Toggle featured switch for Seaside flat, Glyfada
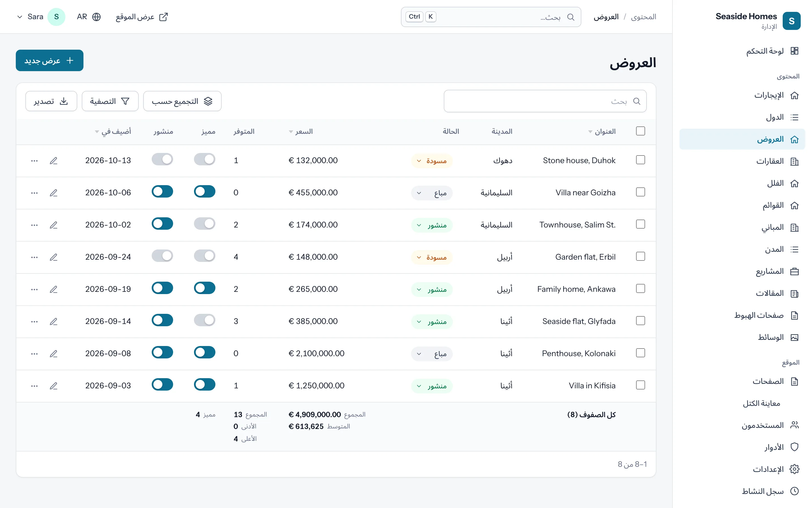 (205, 320)
